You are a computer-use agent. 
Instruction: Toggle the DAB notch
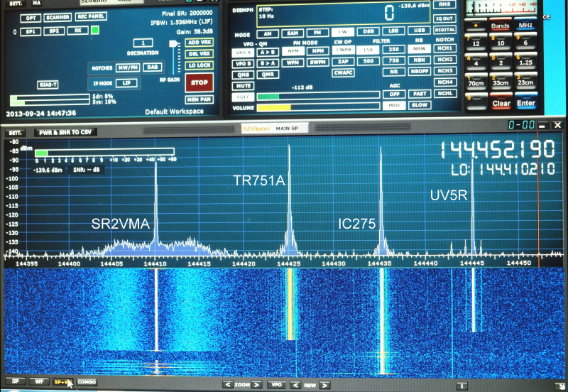pos(153,67)
